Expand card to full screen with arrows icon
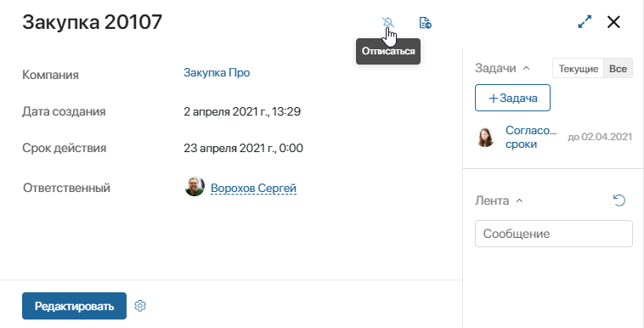The width and height of the screenshot is (644, 328). (x=585, y=22)
